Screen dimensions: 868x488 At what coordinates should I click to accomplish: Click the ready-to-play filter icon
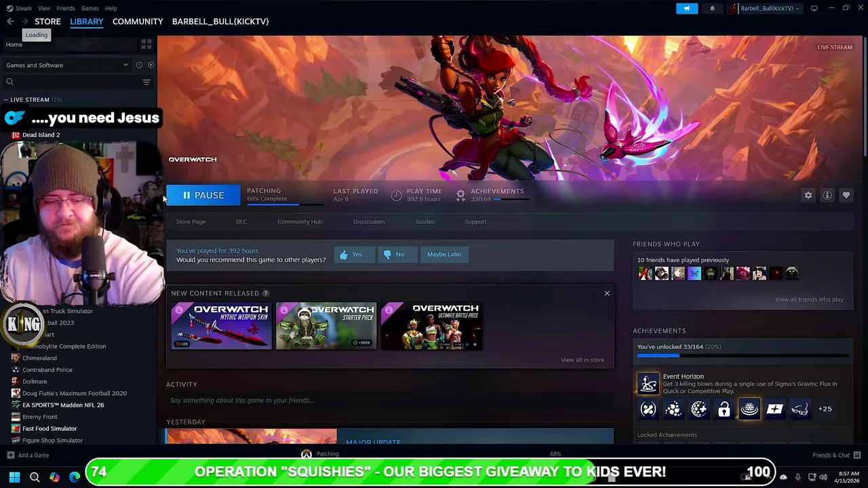(x=151, y=65)
